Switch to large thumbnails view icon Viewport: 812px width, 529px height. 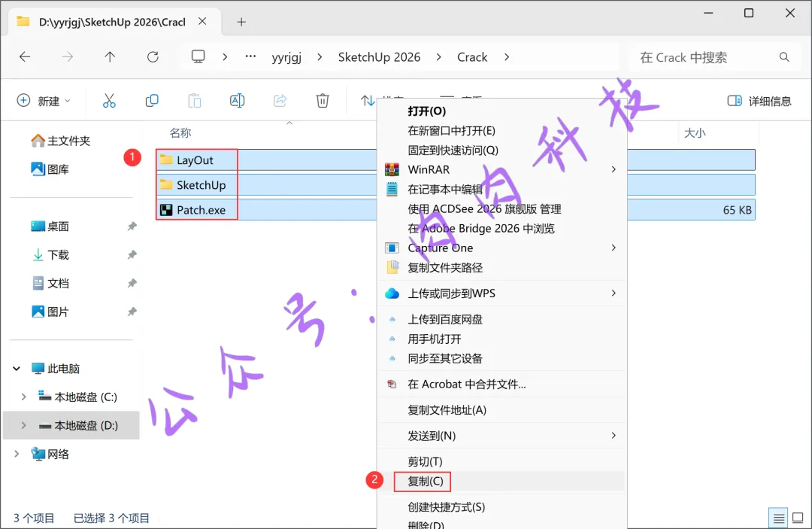click(798, 518)
